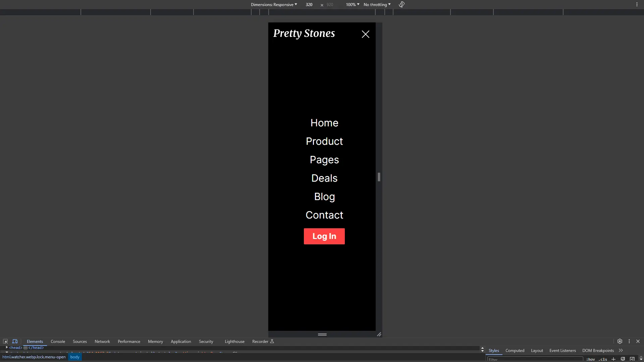Select the rotate viewport icon
644x362 pixels.
pos(401,4)
